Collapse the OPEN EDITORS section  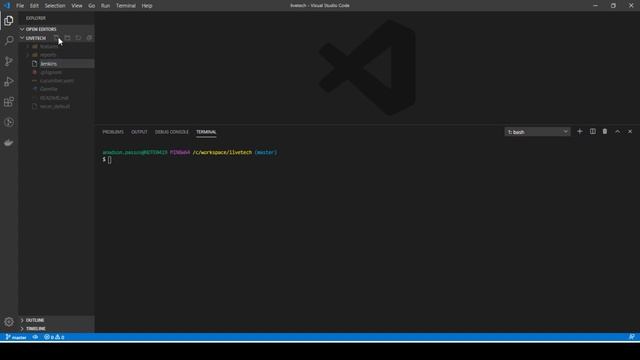pos(57,29)
